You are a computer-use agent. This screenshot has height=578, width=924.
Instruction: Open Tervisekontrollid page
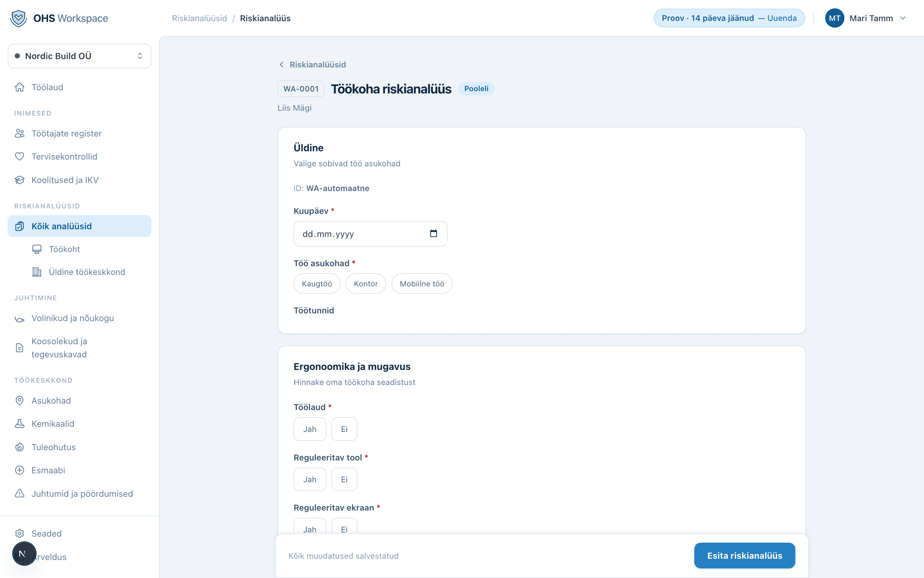click(80, 156)
